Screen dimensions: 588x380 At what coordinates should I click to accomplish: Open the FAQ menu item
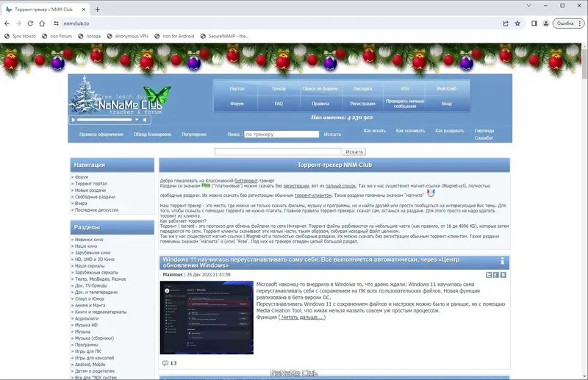(279, 104)
